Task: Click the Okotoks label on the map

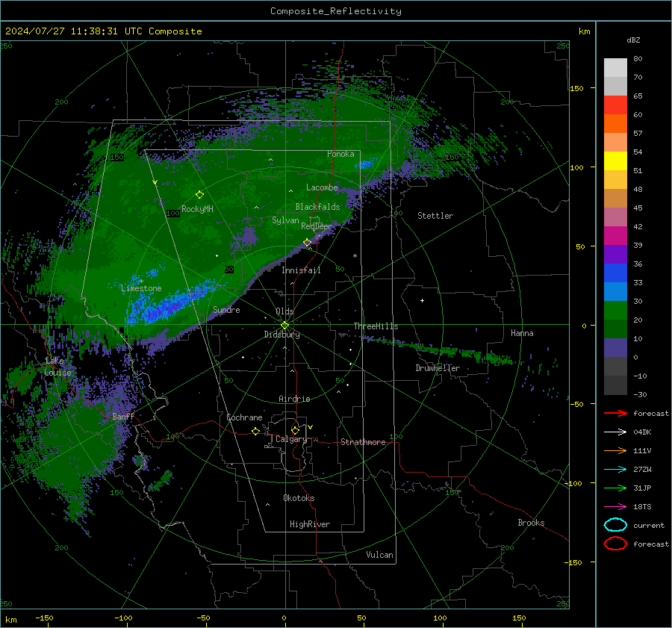Action: coord(299,498)
